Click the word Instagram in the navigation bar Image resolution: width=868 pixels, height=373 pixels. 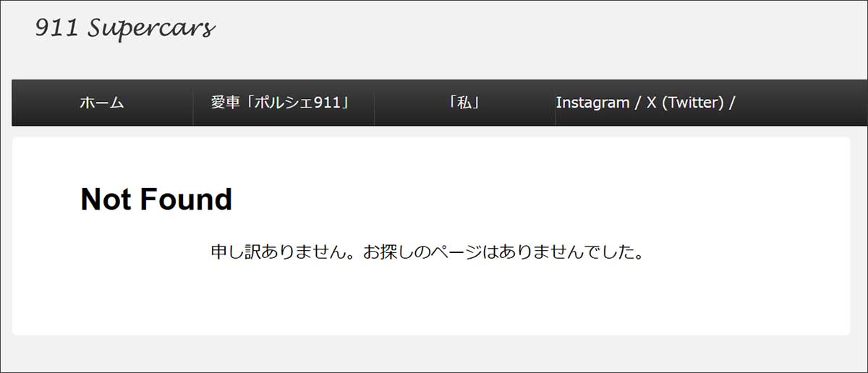[592, 103]
